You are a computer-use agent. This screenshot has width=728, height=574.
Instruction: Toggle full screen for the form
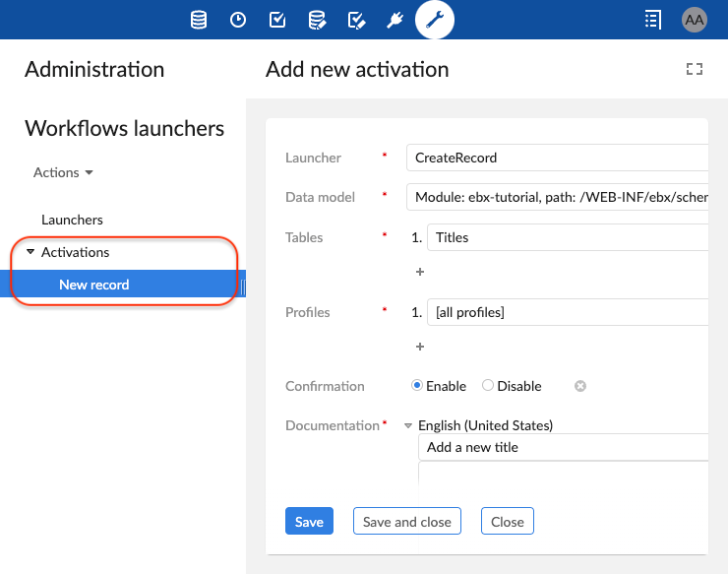[695, 69]
